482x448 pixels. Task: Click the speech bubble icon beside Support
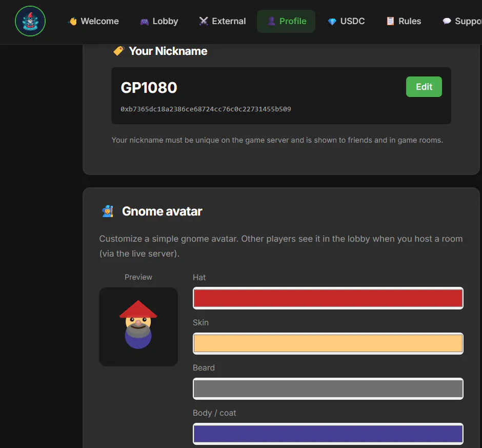[x=447, y=21]
